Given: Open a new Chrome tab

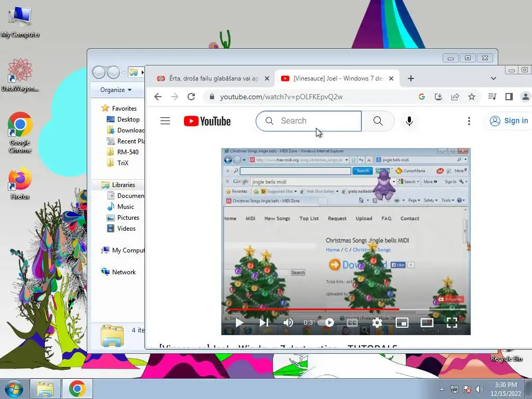Looking at the screenshot, I should coord(411,78).
